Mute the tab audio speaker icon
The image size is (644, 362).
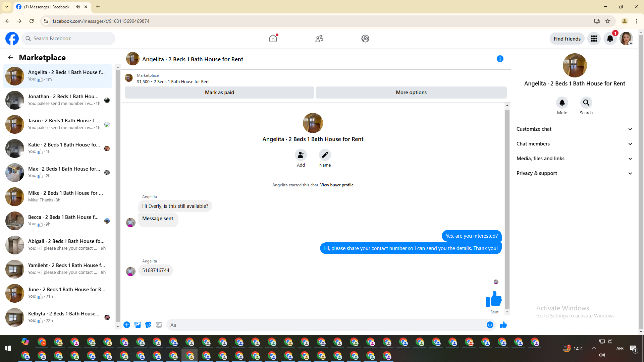(x=78, y=7)
